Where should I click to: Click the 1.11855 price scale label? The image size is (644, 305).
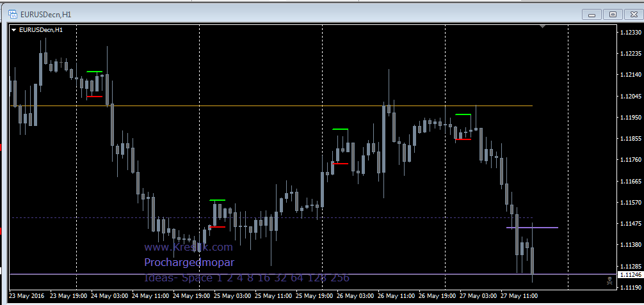(632, 139)
